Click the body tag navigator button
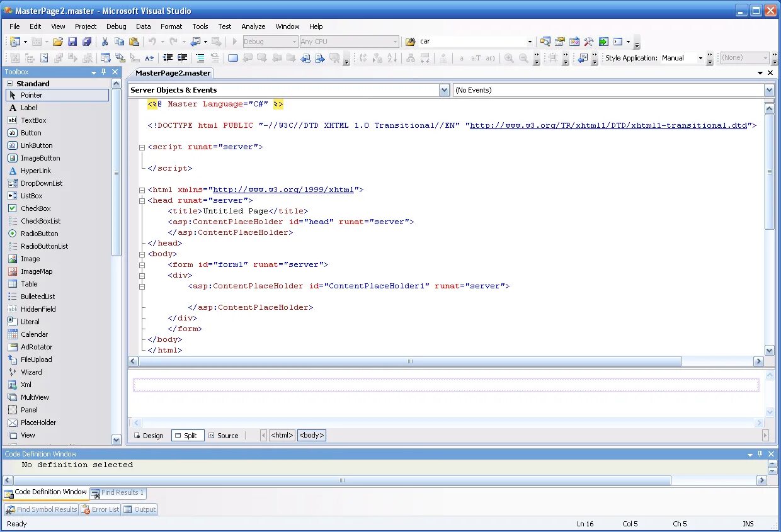781x532 pixels. click(x=312, y=435)
